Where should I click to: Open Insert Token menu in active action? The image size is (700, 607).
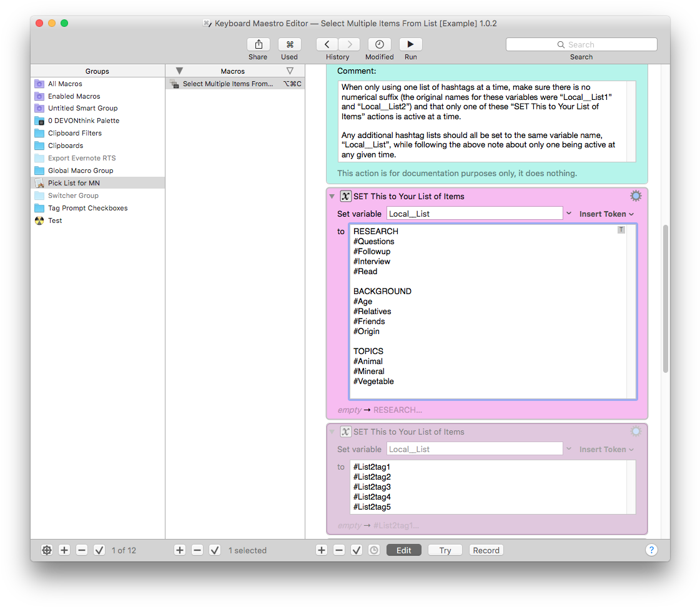(x=607, y=214)
